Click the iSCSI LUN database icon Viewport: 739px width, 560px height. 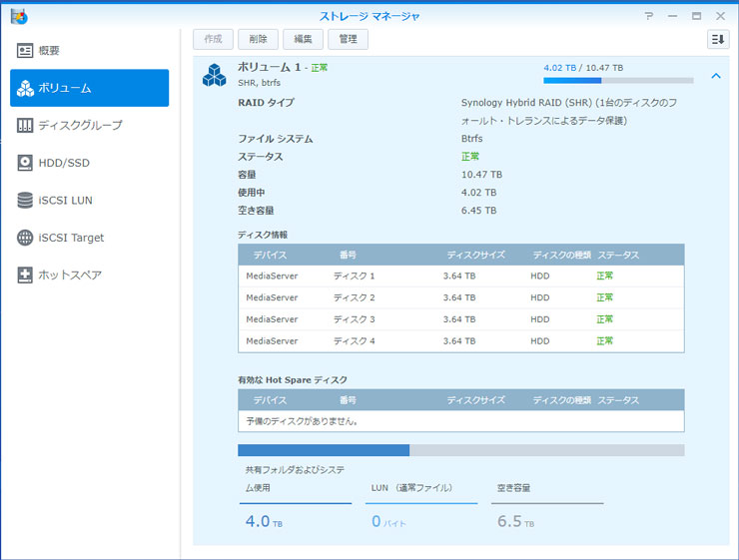25,201
